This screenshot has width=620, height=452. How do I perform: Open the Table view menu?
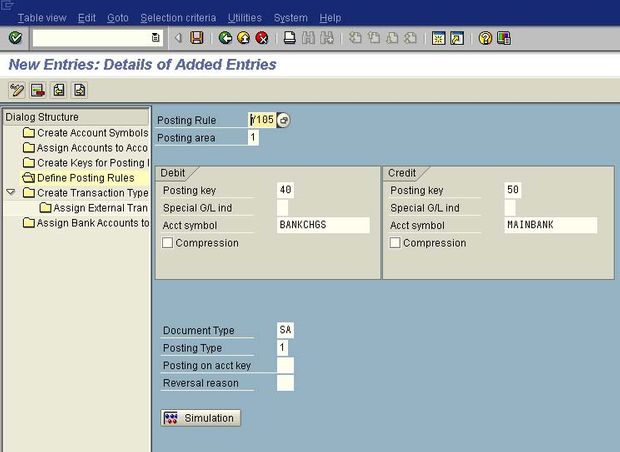click(x=42, y=18)
